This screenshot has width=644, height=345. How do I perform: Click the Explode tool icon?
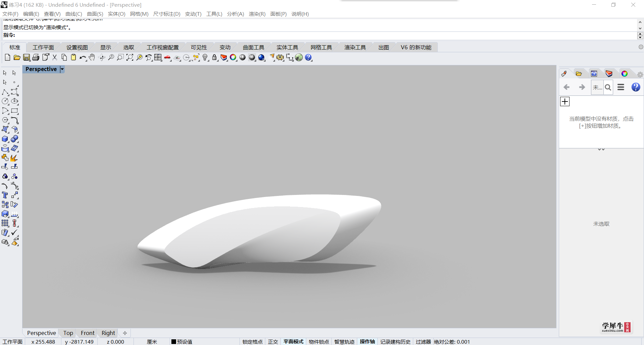point(14,157)
